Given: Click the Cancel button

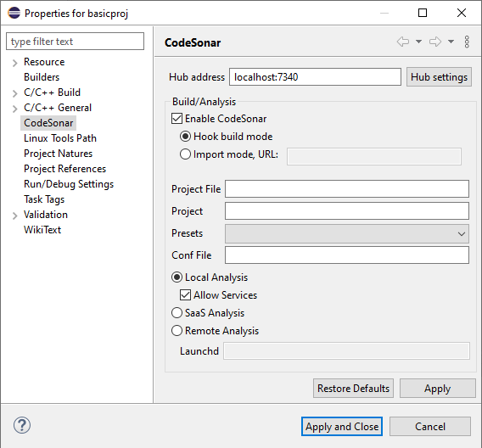Looking at the screenshot, I should (430, 427).
